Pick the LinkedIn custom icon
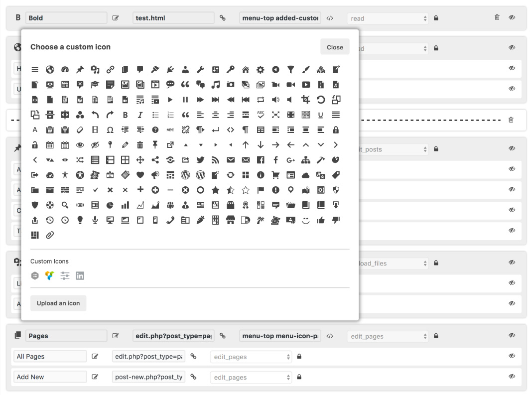 pos(80,275)
